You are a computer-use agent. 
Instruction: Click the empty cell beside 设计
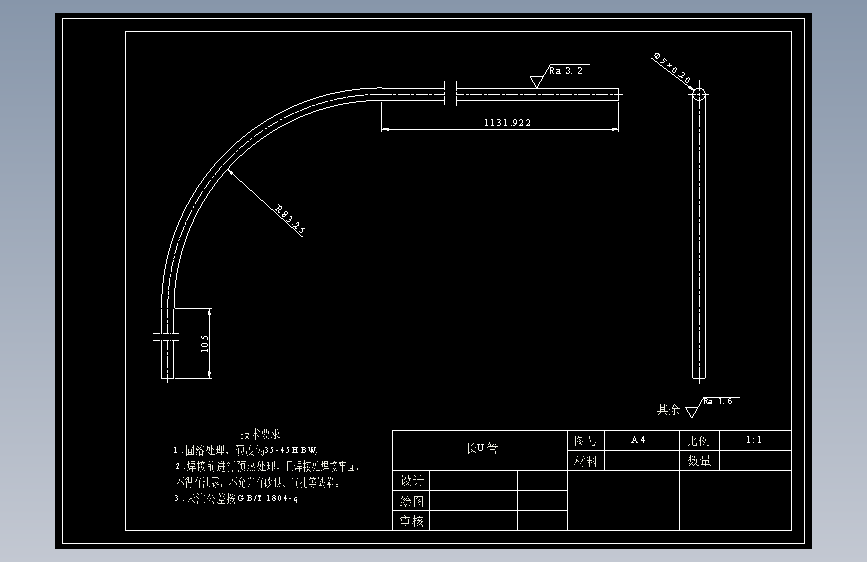[x=473, y=480]
